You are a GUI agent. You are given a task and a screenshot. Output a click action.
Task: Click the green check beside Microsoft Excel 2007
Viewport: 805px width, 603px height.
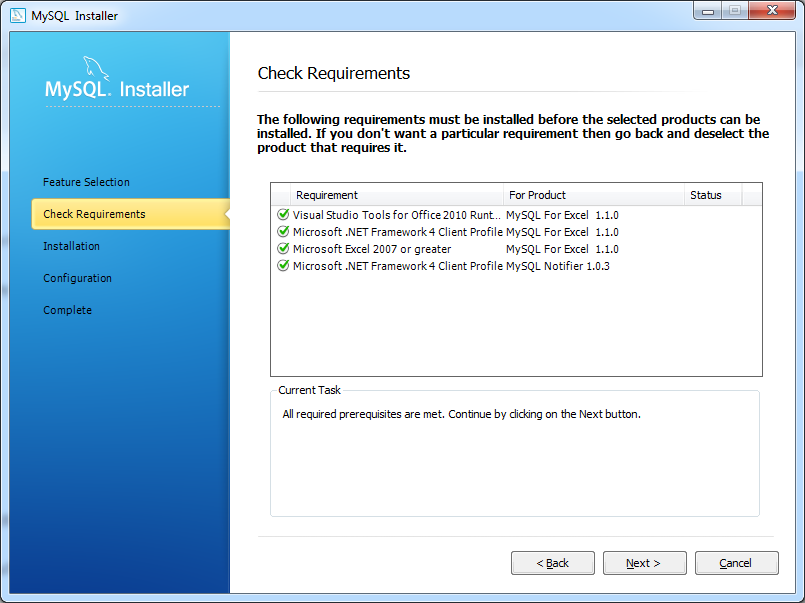[x=283, y=248]
